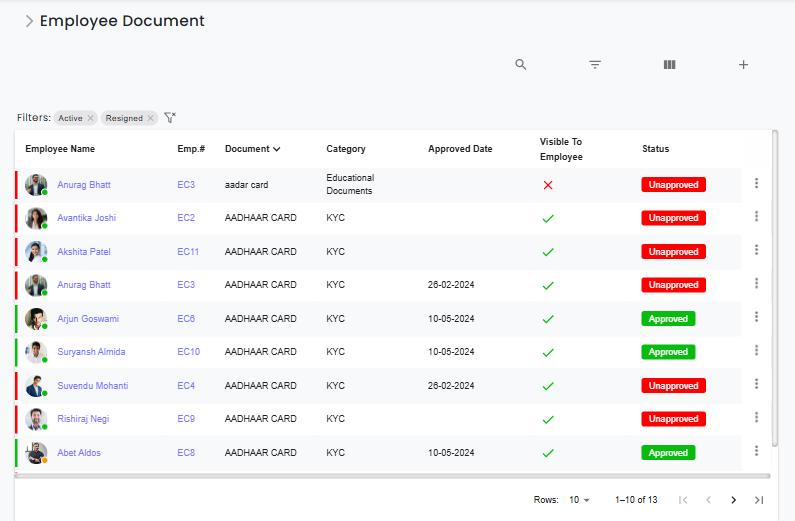Click Suvendu Mohanti's Unapproved status badge
The image size is (795, 521).
click(673, 386)
